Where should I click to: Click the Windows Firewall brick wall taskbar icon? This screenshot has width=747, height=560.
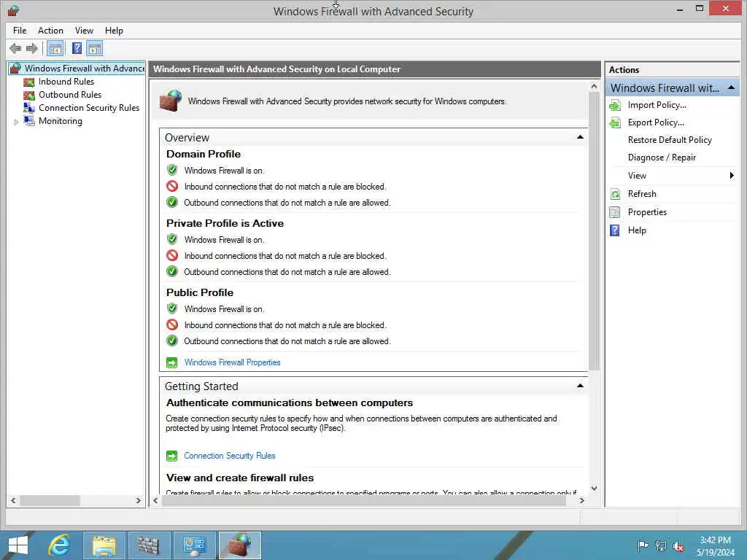(x=148, y=545)
